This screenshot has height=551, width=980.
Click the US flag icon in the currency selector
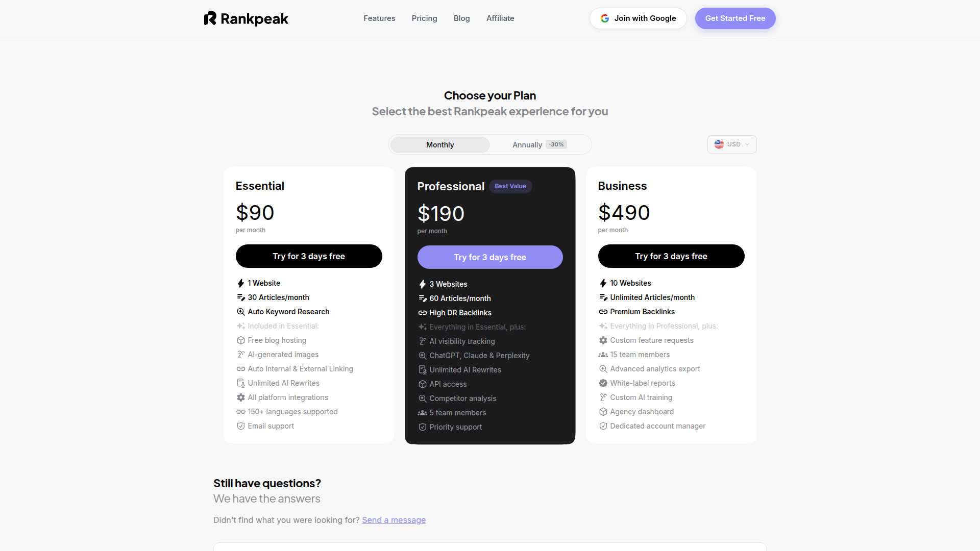[x=719, y=144]
